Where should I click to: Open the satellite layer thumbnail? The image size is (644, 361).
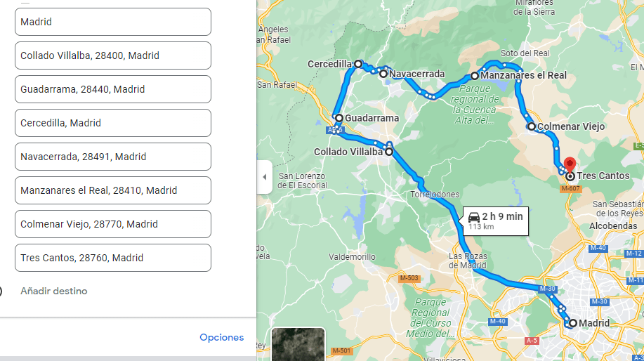click(298, 344)
